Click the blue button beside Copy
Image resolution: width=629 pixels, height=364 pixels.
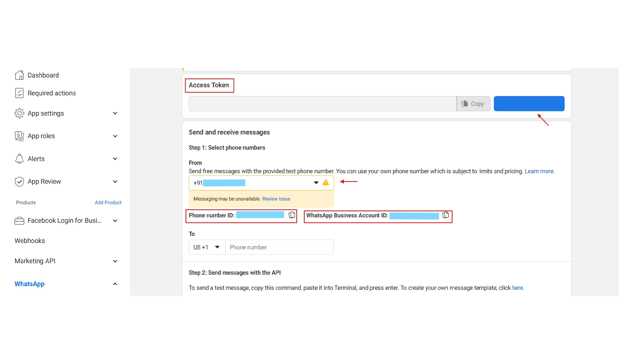[x=529, y=103]
